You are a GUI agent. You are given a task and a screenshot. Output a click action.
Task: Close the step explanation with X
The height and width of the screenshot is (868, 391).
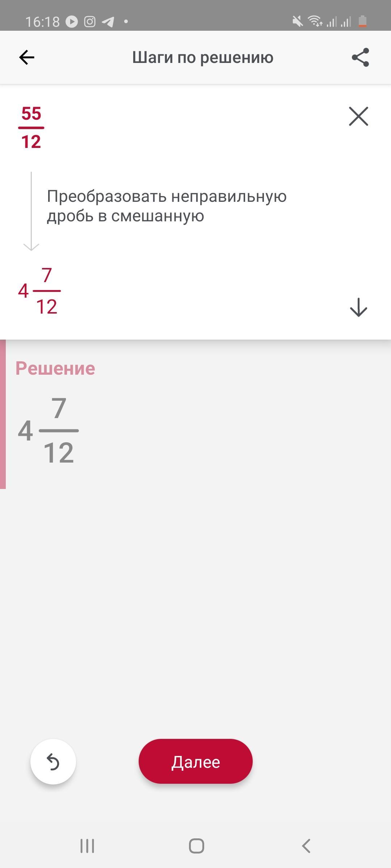tap(358, 116)
